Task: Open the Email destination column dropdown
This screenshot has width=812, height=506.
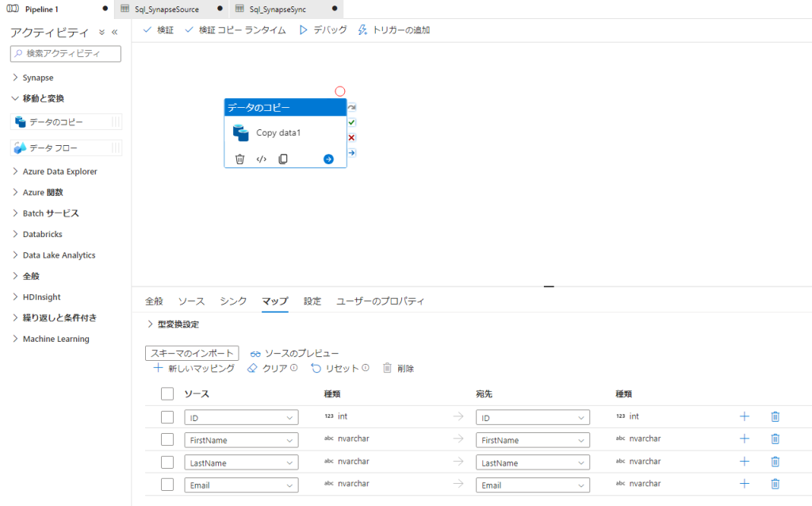Action: (533, 485)
